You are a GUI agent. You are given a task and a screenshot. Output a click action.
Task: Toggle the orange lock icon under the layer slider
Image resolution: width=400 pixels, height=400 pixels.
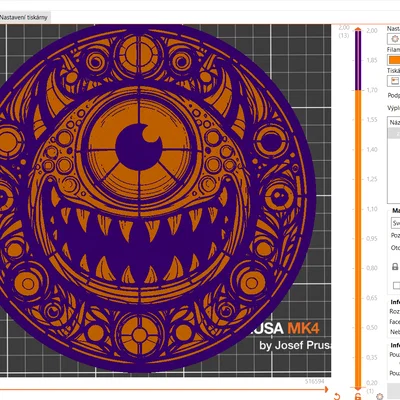click(358, 396)
